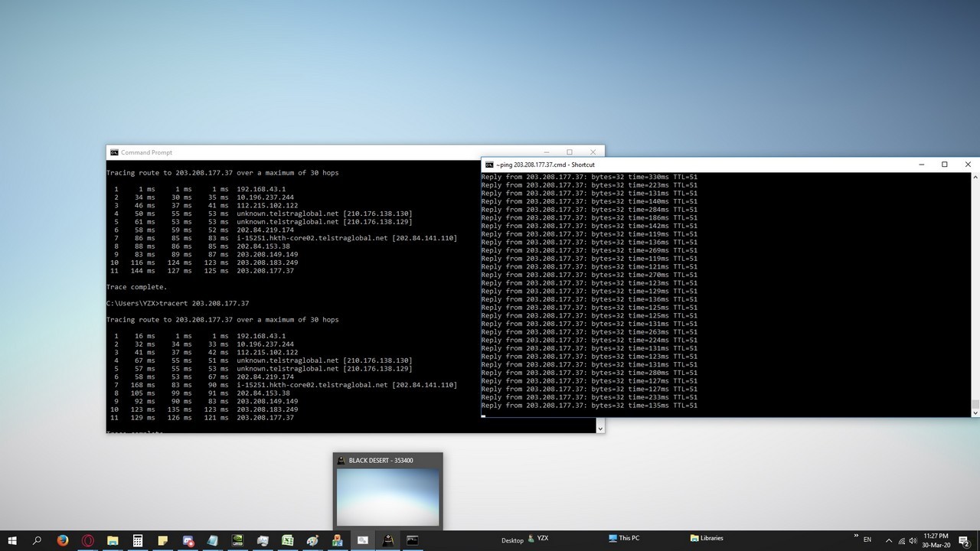Viewport: 980px width, 551px height.
Task: Open Wi-Fi network settings in tray
Action: (x=902, y=540)
